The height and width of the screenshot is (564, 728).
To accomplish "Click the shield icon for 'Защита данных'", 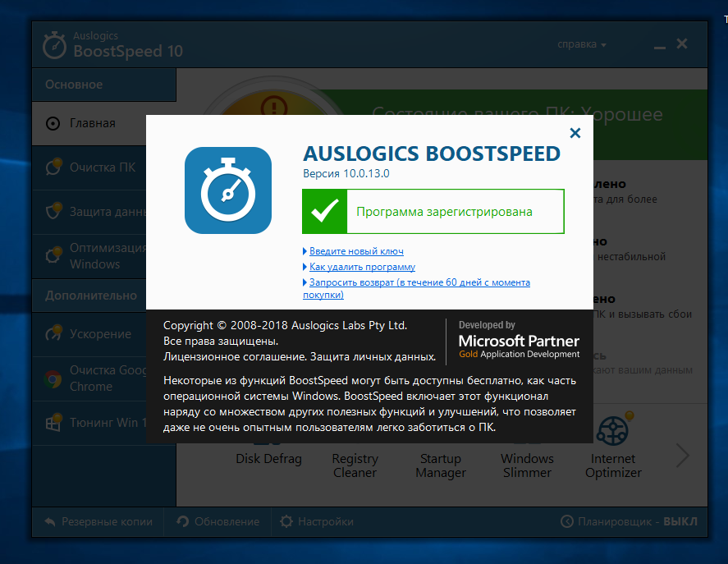I will (x=54, y=210).
